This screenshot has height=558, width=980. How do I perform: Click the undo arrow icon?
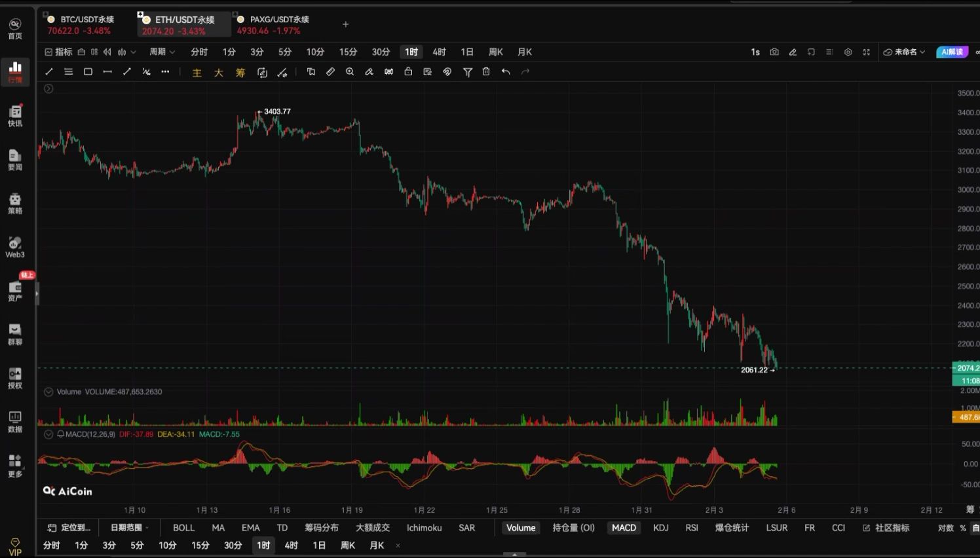coord(506,72)
